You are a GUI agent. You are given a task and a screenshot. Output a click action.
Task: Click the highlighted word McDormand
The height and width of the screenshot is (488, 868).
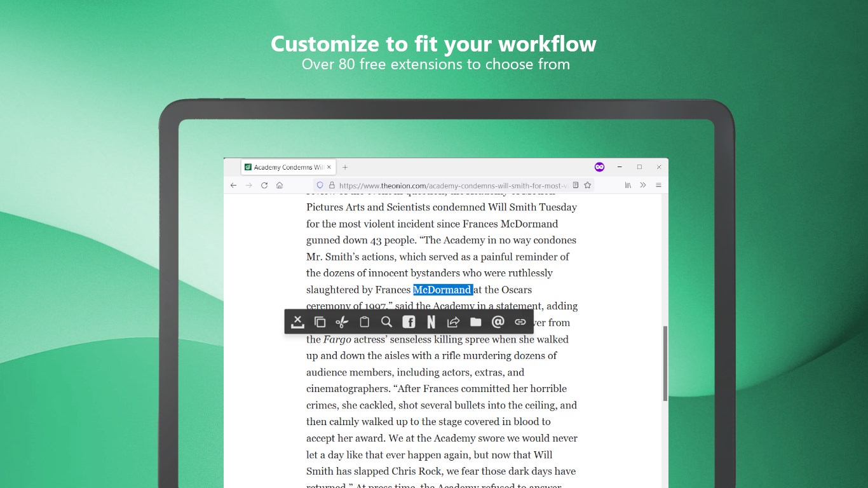443,290
